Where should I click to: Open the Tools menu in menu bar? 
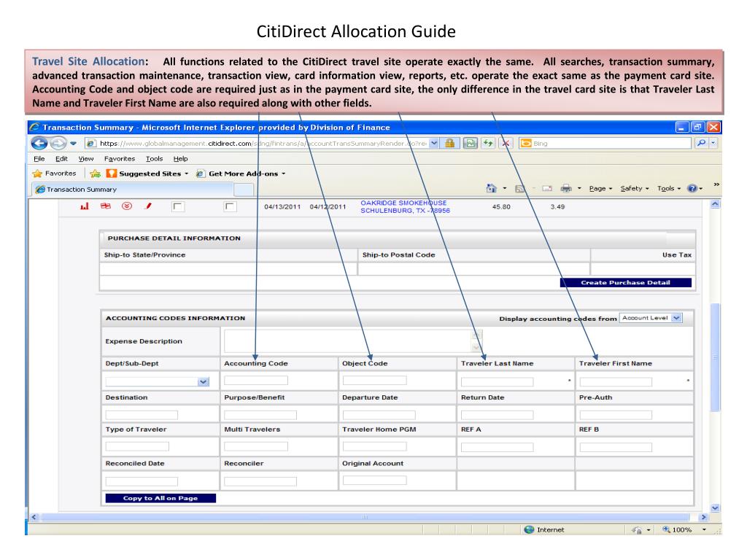click(154, 158)
